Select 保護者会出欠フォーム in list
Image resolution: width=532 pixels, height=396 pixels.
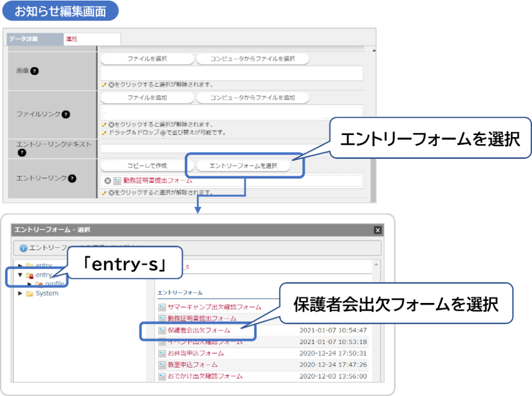(198, 330)
